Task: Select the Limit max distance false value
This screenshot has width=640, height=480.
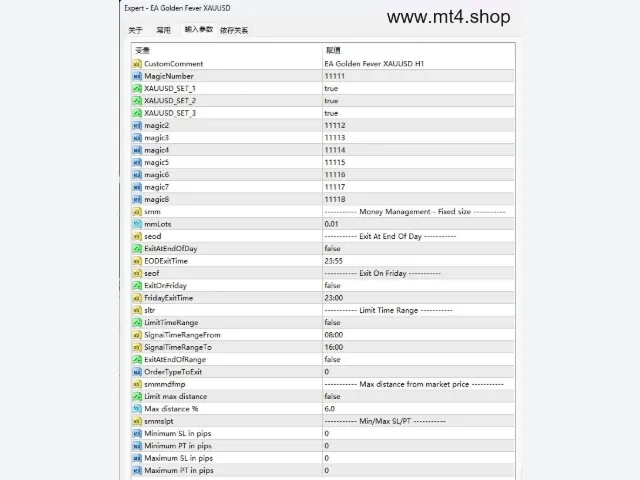Action: click(x=332, y=396)
